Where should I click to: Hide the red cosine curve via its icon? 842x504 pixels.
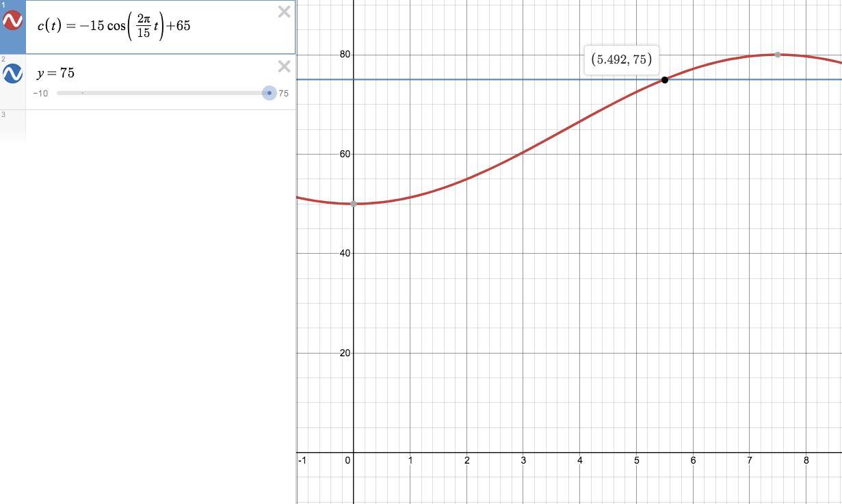click(x=12, y=21)
